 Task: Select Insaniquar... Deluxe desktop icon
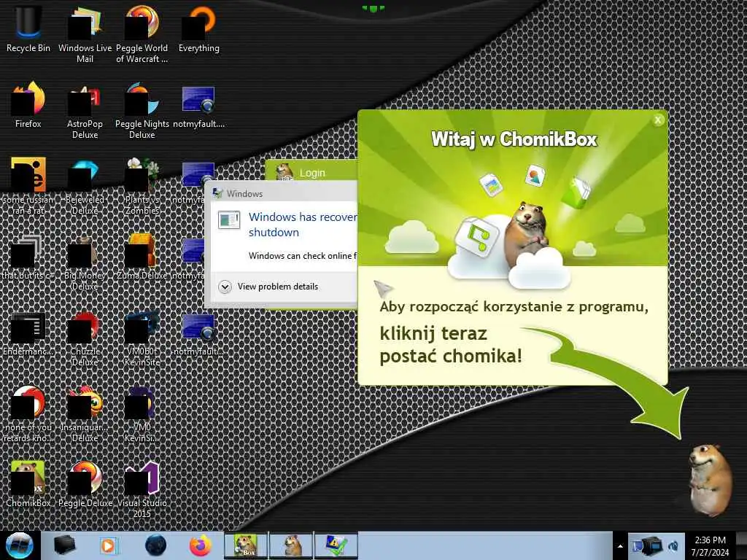click(85, 413)
